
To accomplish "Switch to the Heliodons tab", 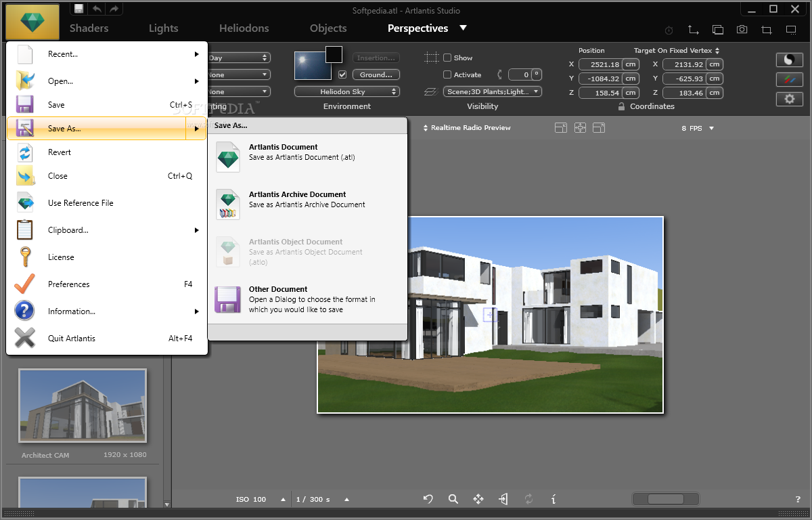I will (244, 28).
